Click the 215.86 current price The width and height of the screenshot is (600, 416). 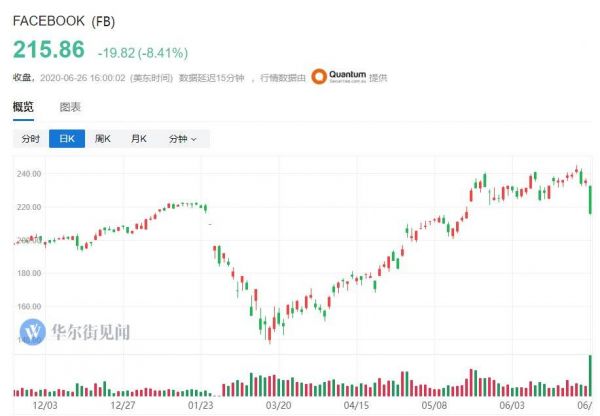click(48, 48)
